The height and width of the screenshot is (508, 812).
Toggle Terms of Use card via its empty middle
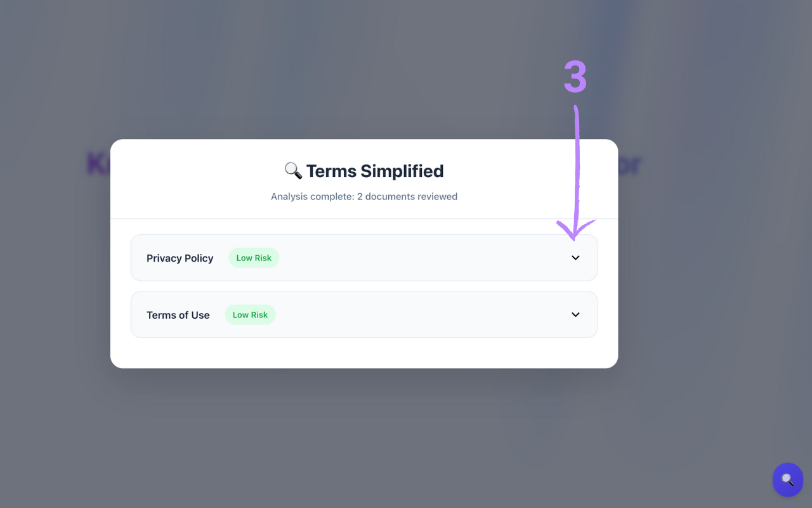coord(419,315)
